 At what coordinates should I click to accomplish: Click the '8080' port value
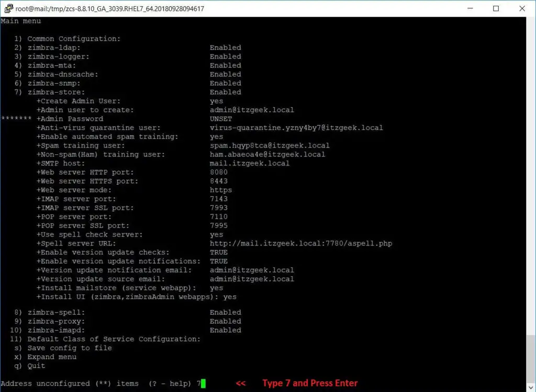219,172
